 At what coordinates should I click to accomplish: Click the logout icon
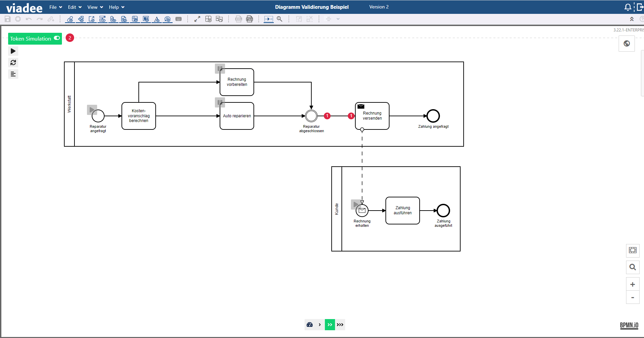pos(640,7)
